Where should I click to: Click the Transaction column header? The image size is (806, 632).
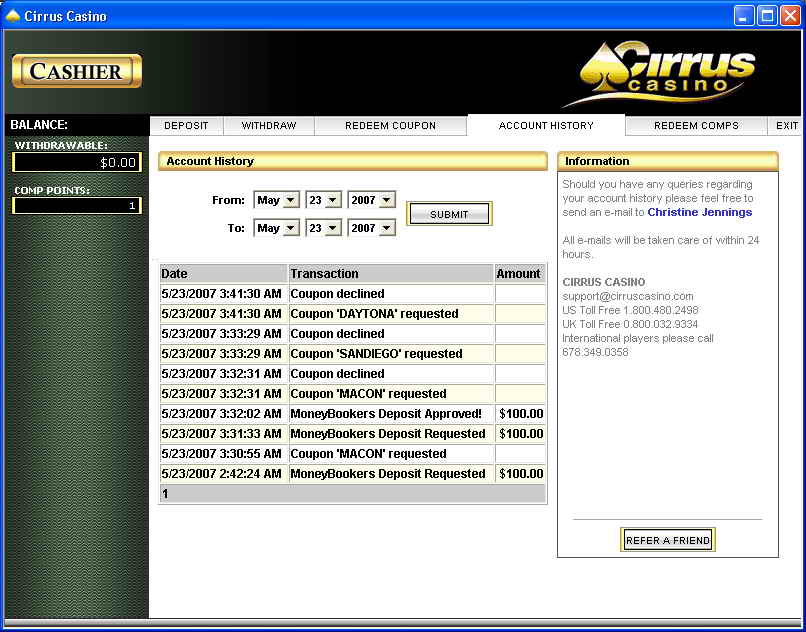[391, 274]
